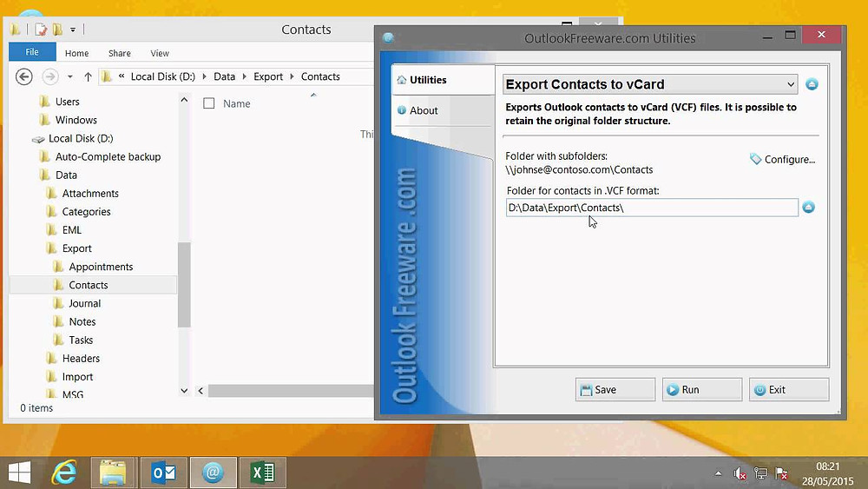Expand the chevron after Local Disk (D:) in the breadcrumb
868x489 pixels.
point(204,76)
